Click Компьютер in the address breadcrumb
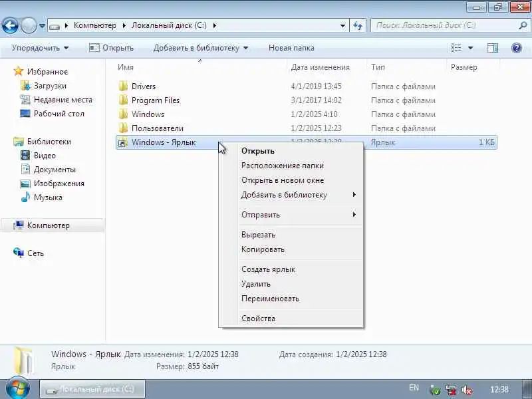 [x=94, y=25]
